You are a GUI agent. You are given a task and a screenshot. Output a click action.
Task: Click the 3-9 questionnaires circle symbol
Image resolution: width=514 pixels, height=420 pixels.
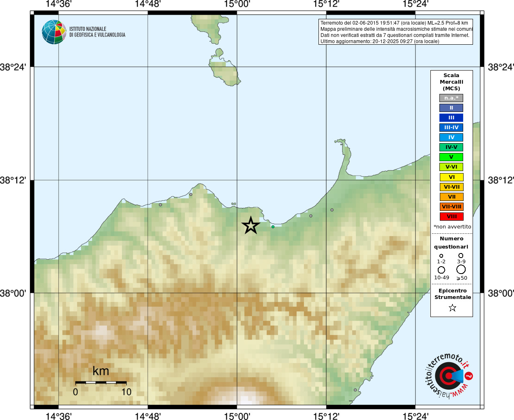[x=461, y=256]
